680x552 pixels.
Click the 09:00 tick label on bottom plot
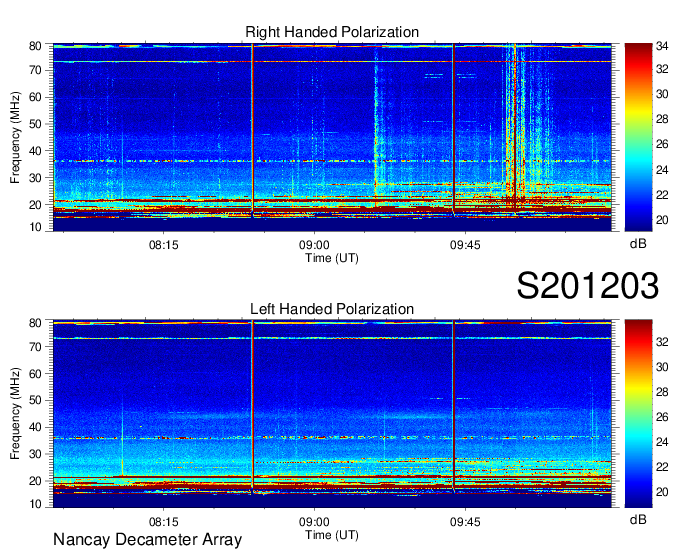(x=314, y=522)
